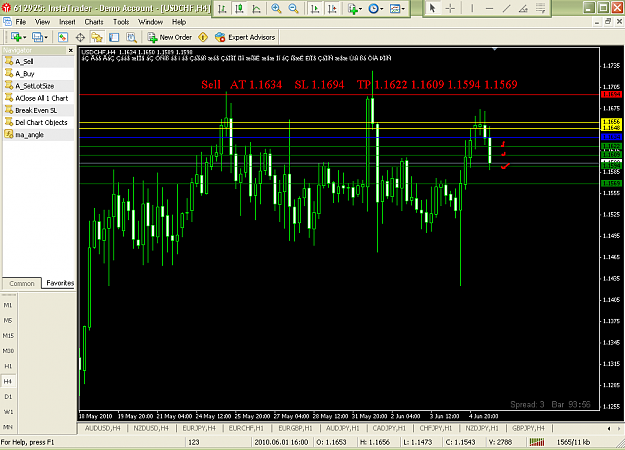Open the Periods clock dropdown
This screenshot has width=625, height=450.
tap(375, 8)
